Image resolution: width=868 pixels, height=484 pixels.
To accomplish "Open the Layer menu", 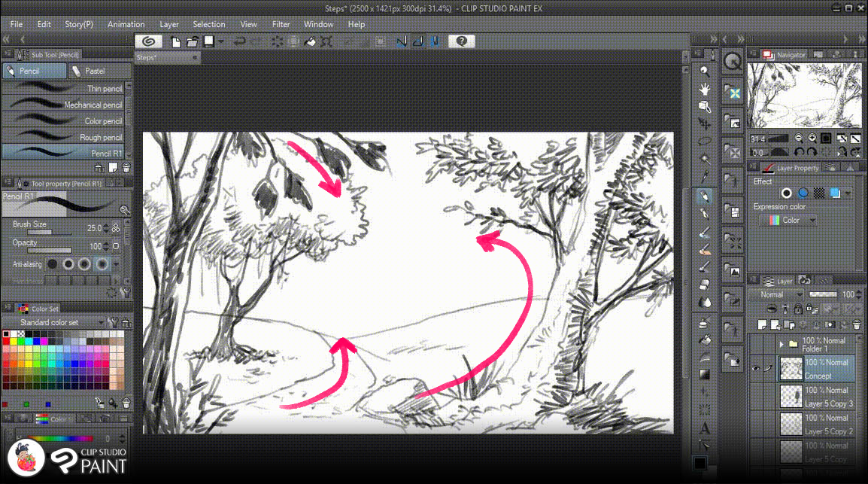I will (x=168, y=24).
